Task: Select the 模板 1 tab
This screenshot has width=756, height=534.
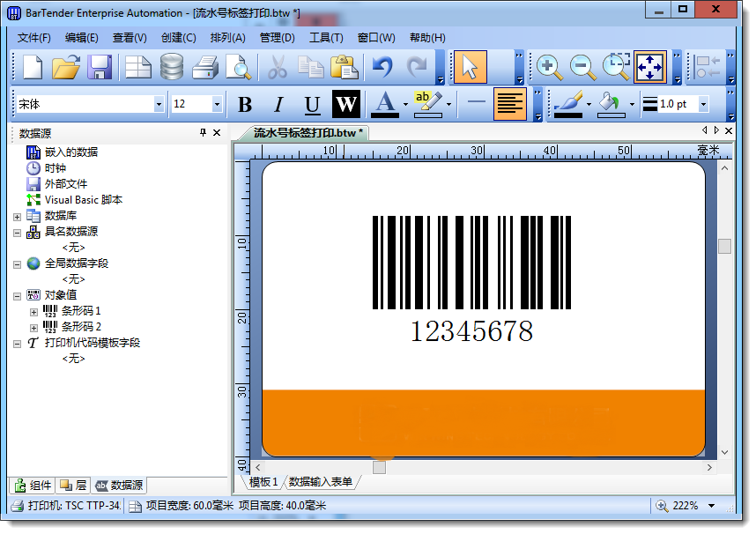Action: point(263,482)
